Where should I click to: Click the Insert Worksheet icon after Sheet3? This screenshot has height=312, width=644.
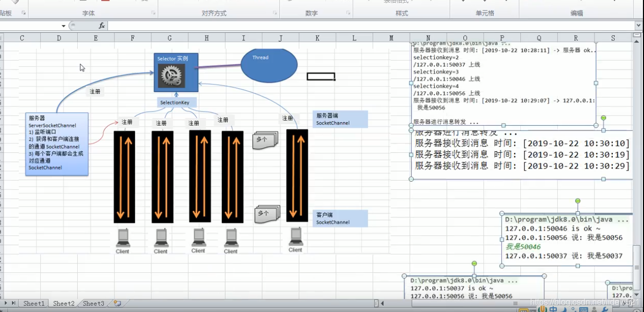tap(117, 303)
